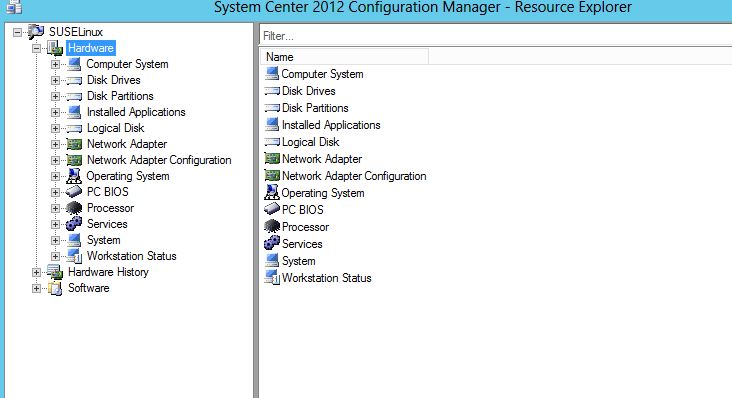This screenshot has width=732, height=398.
Task: Expand the Software node
Action: [x=36, y=288]
